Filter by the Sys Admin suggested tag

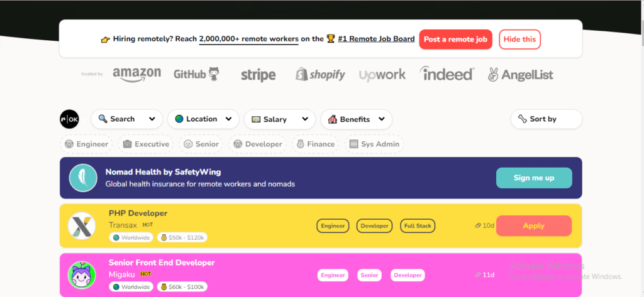(374, 144)
